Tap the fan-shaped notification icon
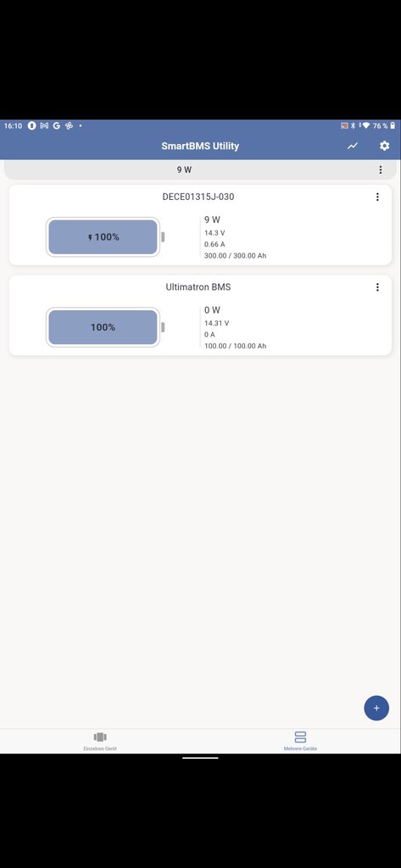Screen dimensions: 401x868 pyautogui.click(x=70, y=125)
